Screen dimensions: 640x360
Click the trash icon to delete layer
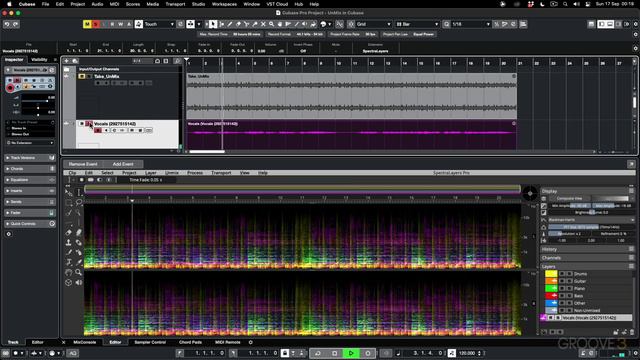pyautogui.click(x=631, y=332)
